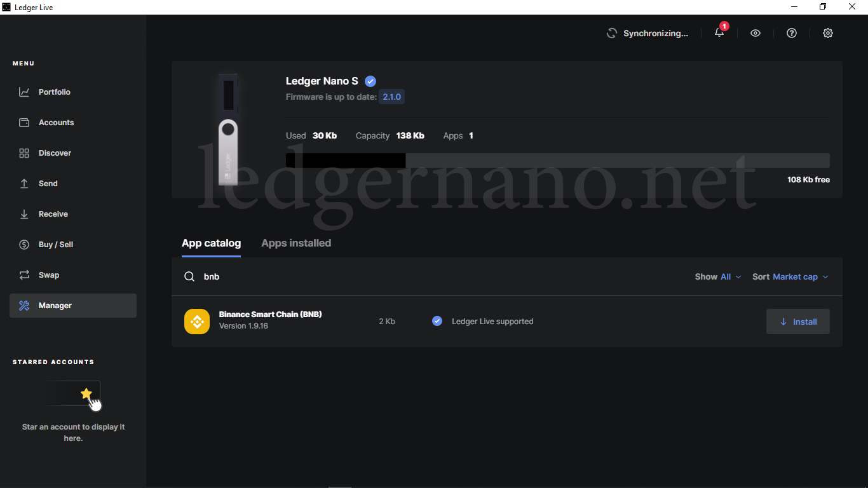This screenshot has height=488, width=868.
Task: Click the Ledger Live supported label
Action: [x=492, y=322]
